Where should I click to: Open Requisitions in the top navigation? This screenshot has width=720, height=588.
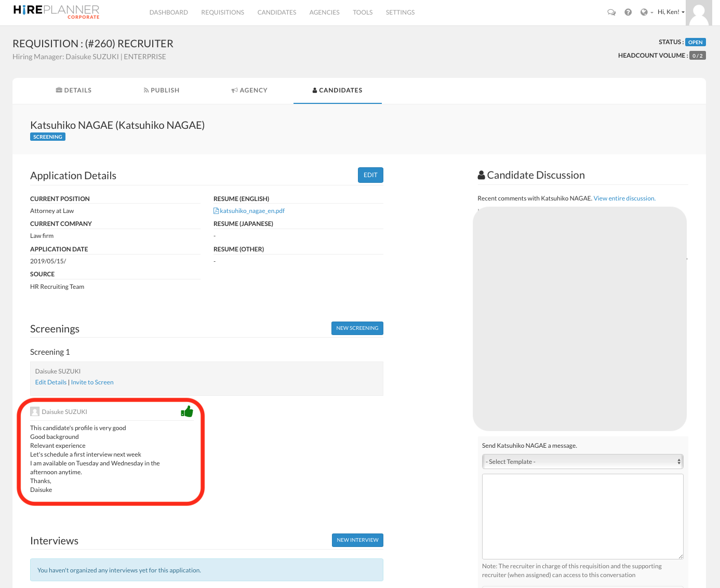tap(222, 12)
